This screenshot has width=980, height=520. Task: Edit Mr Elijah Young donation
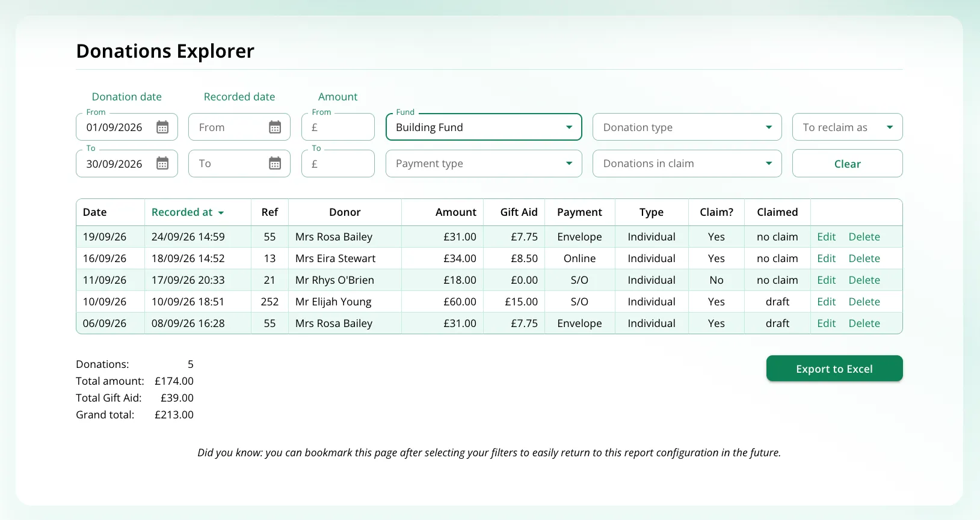826,302
